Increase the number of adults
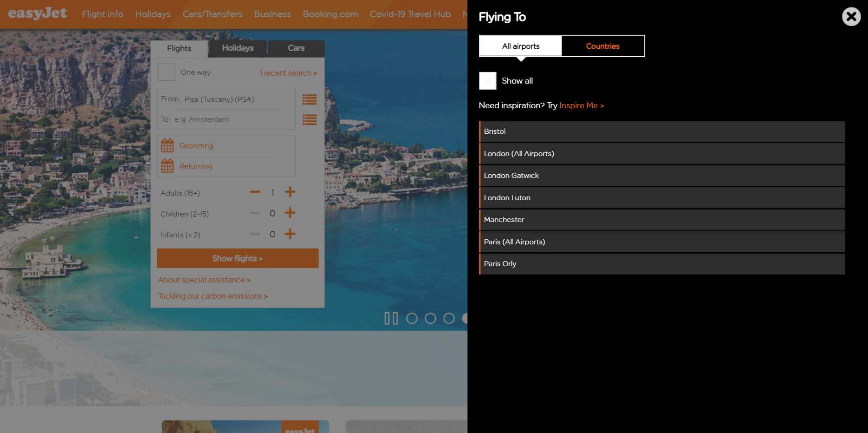This screenshot has height=433, width=868. pyautogui.click(x=290, y=192)
